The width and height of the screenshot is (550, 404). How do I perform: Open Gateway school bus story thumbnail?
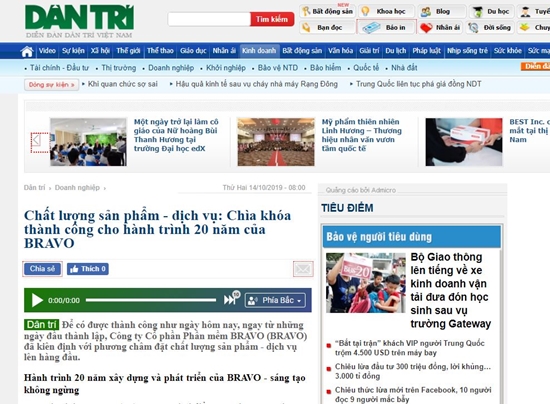(366, 283)
